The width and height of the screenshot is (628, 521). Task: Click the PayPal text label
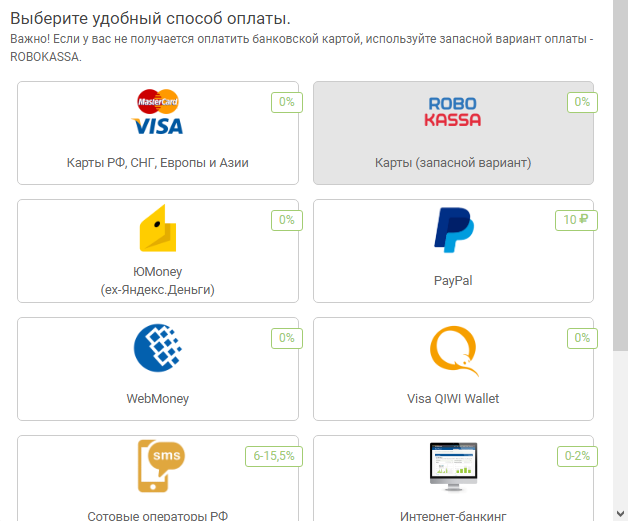click(x=453, y=280)
